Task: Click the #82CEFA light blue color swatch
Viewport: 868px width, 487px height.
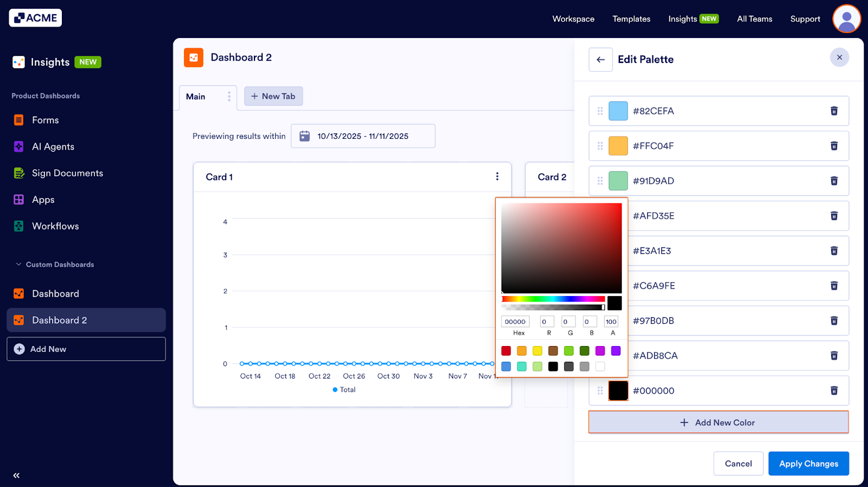Action: click(618, 111)
